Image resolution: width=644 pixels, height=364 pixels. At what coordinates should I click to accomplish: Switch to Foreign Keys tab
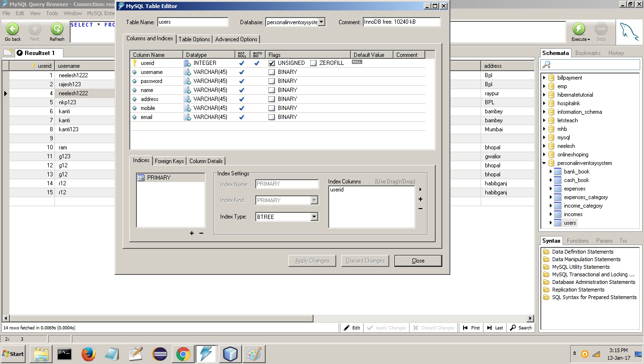point(169,161)
